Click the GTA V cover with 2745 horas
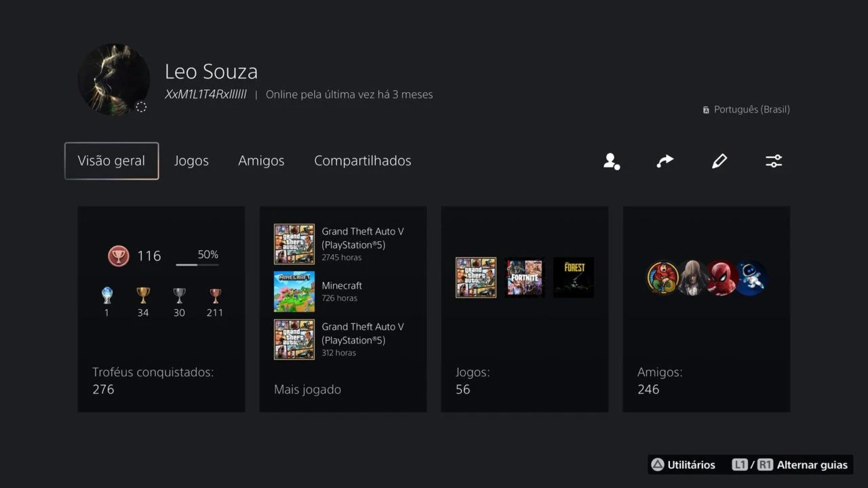The image size is (868, 488). [294, 244]
